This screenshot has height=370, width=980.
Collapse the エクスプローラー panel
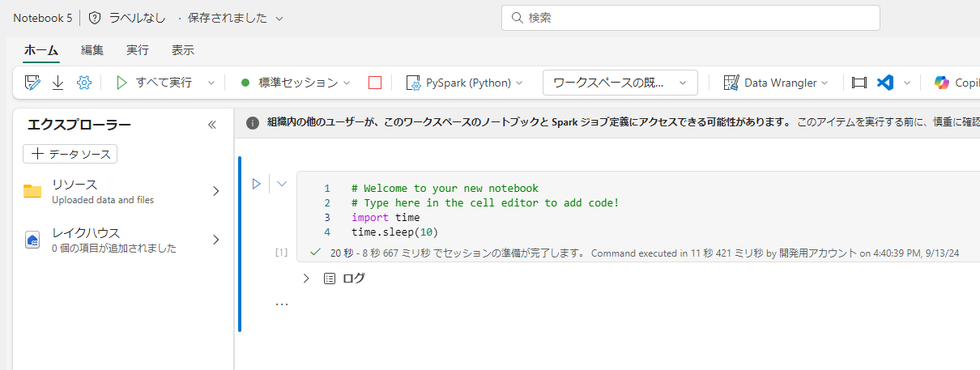point(212,125)
